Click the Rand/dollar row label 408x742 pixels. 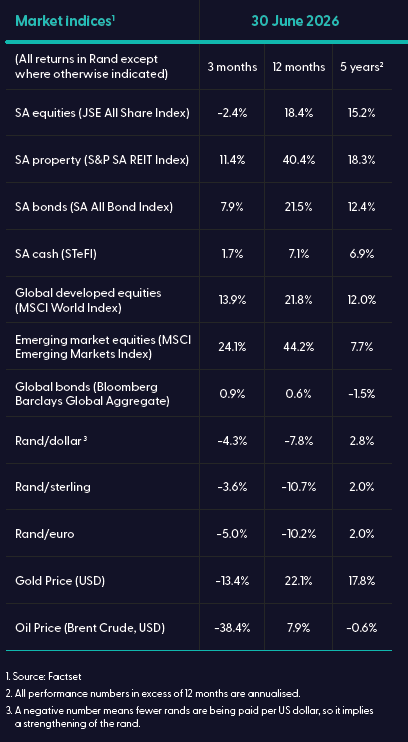(x=51, y=441)
